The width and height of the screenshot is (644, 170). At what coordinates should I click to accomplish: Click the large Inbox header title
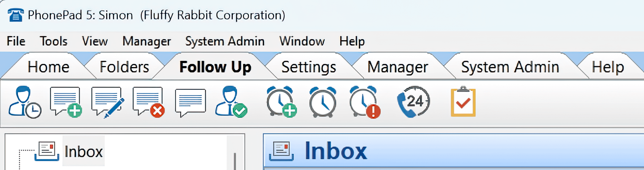click(336, 151)
